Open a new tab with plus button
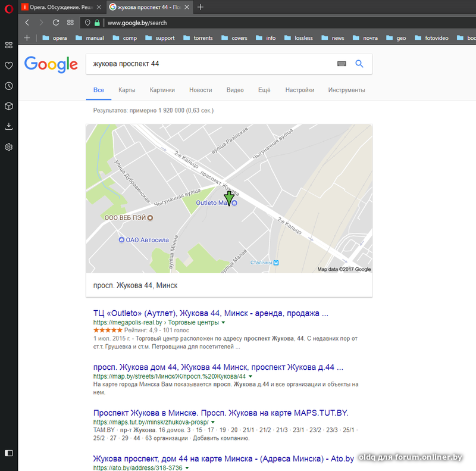Viewport: 476px width, 471px height. (200, 7)
